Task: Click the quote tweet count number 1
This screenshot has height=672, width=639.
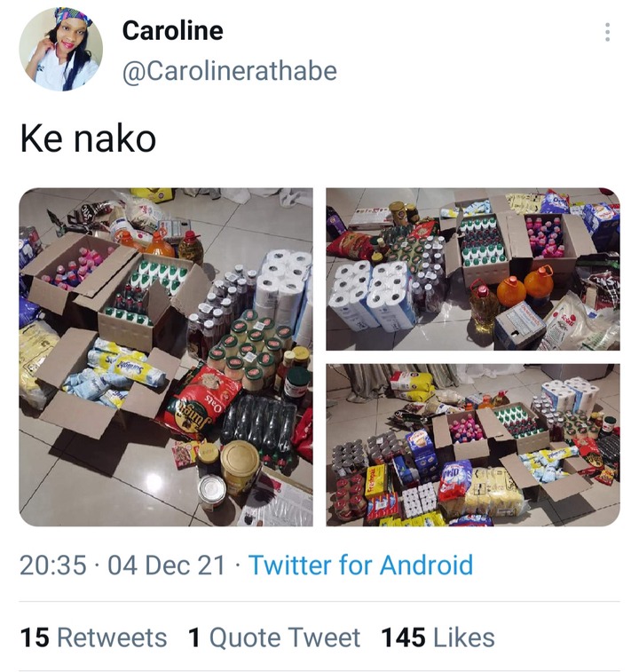Action: (194, 637)
